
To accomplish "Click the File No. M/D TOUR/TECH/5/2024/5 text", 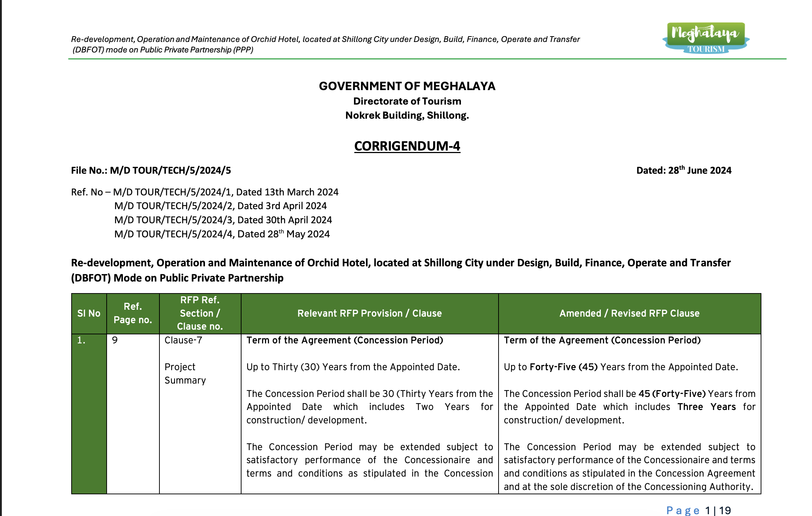I will tap(151, 170).
